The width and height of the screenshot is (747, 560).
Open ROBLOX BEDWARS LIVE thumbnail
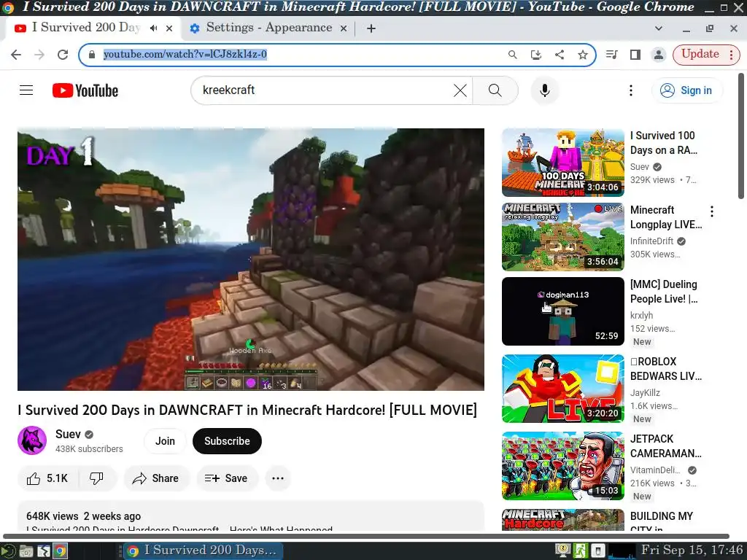coord(562,388)
